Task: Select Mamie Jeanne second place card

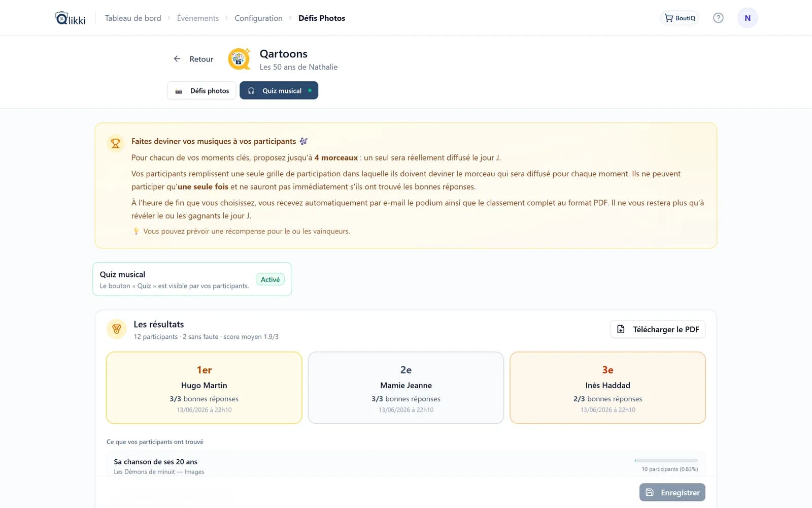Action: pyautogui.click(x=406, y=388)
